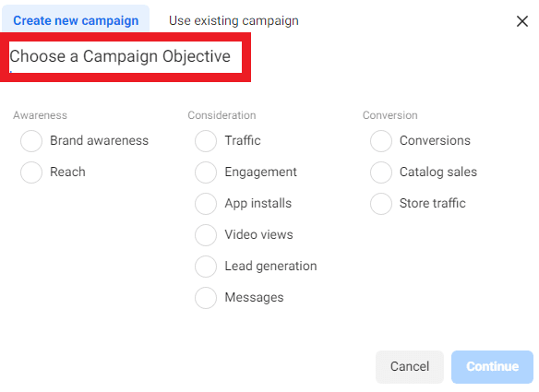Select Lead generation objective
539x392 pixels.
click(x=206, y=267)
